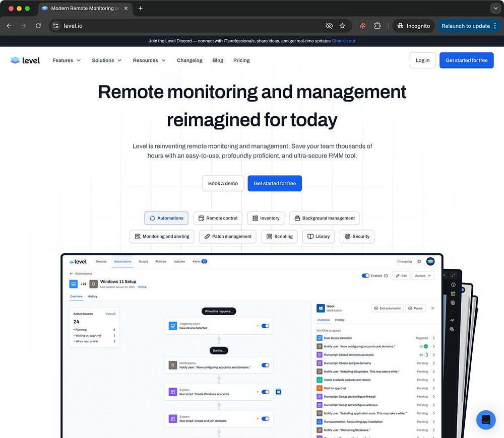The height and width of the screenshot is (438, 504).
Task: Click the tracking protection eye icon
Action: click(329, 26)
